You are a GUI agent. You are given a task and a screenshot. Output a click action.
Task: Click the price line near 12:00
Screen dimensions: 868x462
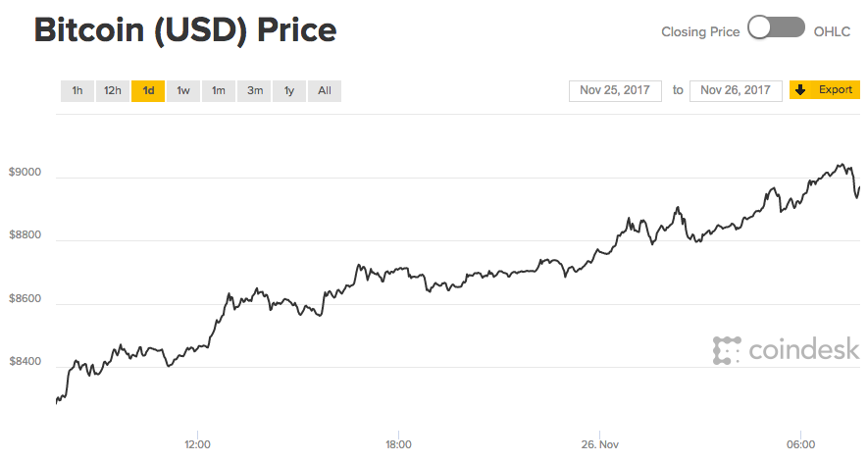point(198,345)
